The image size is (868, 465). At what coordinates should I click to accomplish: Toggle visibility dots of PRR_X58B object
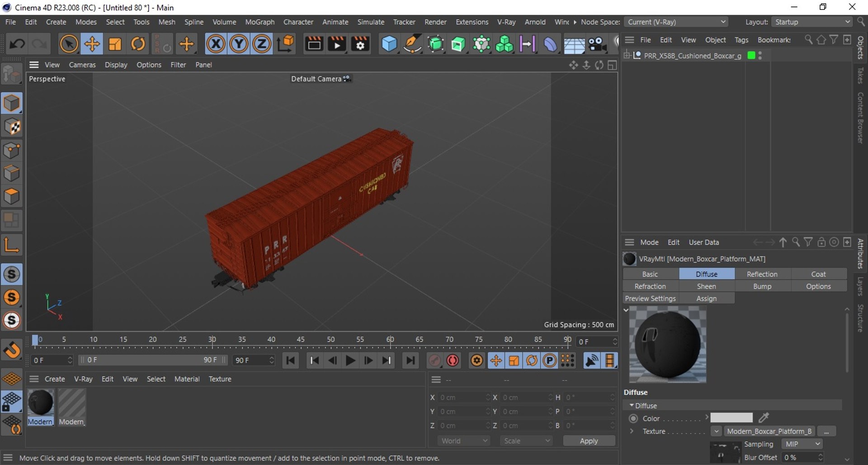point(760,56)
